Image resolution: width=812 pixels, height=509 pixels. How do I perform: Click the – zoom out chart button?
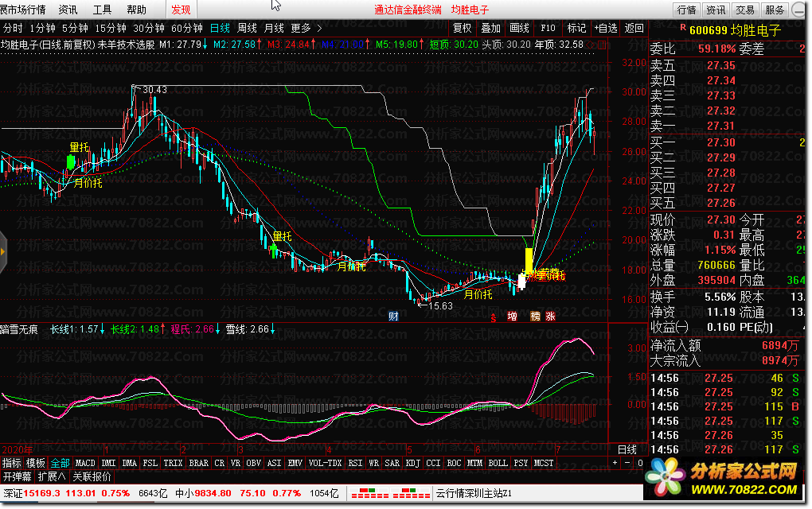(x=627, y=463)
